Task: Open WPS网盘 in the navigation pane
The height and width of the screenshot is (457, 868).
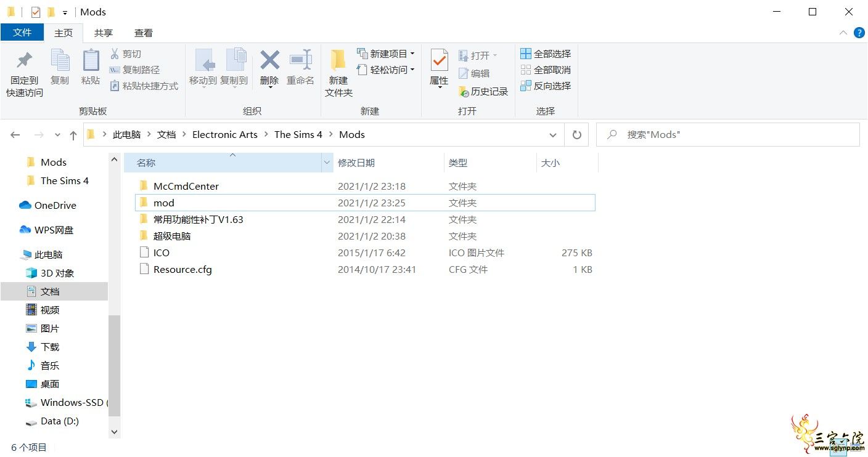Action: (x=54, y=230)
